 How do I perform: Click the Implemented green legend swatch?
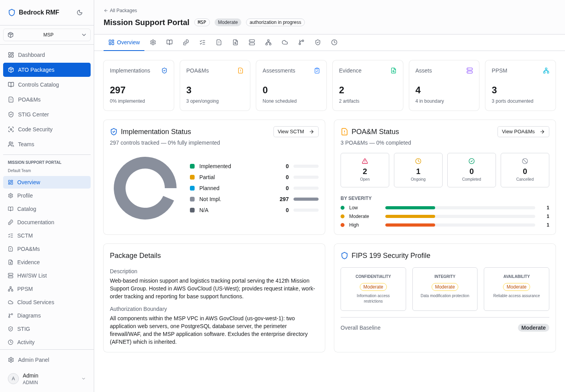pyautogui.click(x=192, y=166)
